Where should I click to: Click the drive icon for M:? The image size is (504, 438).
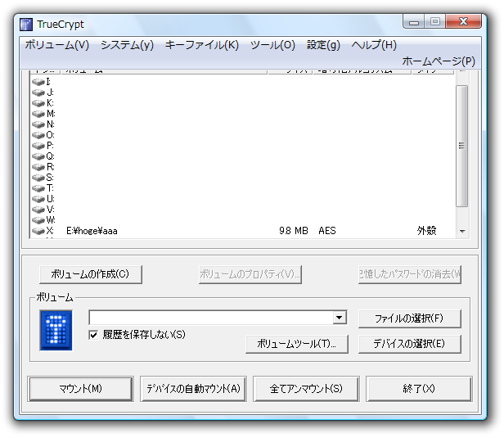pos(38,114)
